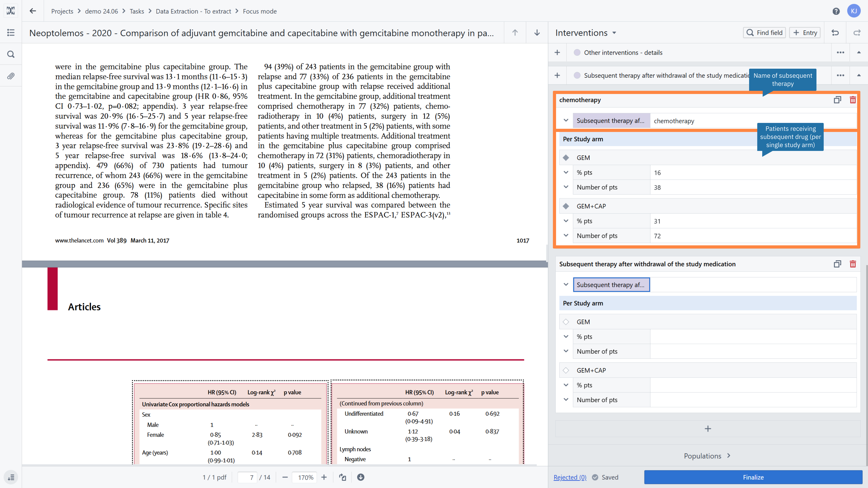
Task: Expand chevron beside chemotherapy Subsequent therapy field
Action: pos(566,121)
